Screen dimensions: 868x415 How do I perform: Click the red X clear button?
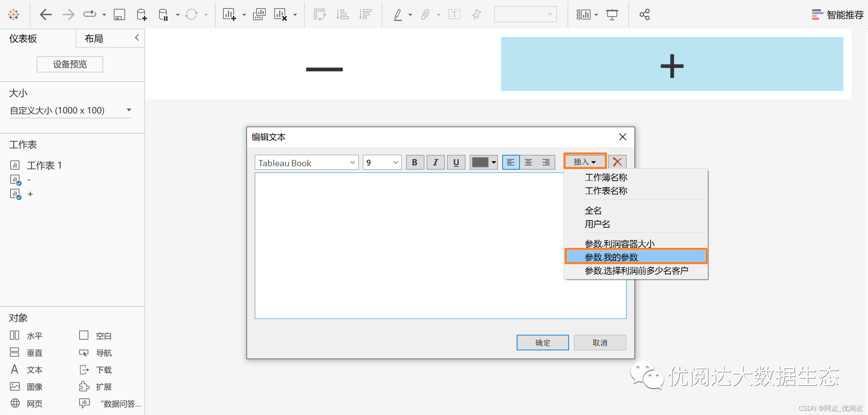(617, 162)
